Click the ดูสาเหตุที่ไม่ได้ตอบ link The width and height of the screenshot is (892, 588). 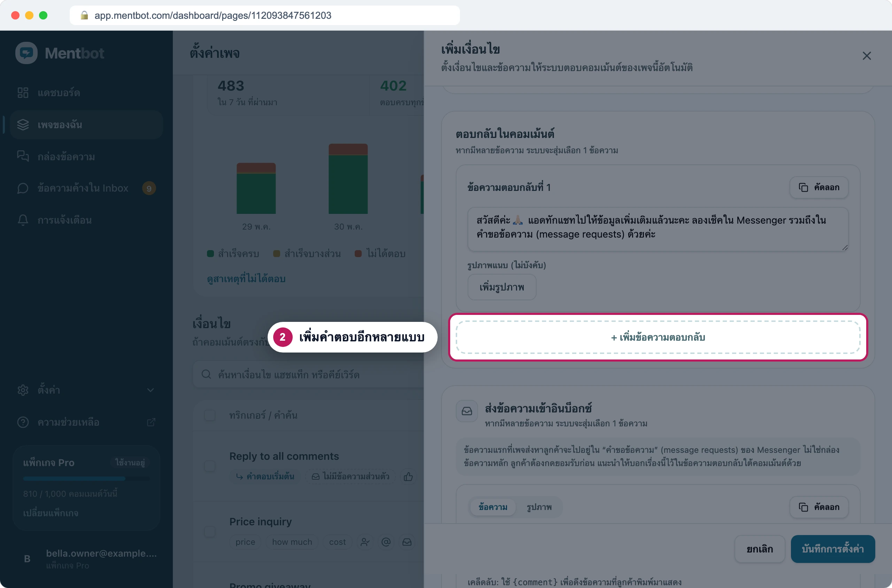coord(246,279)
